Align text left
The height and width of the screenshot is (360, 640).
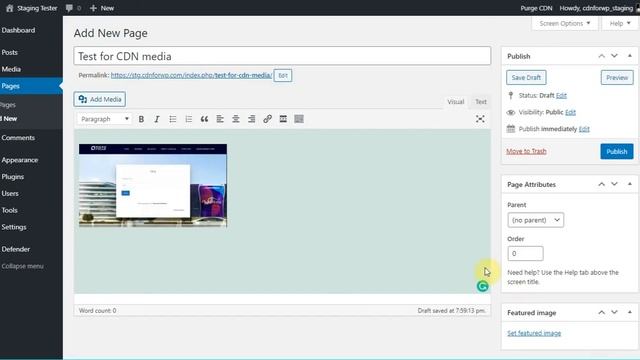tap(220, 119)
